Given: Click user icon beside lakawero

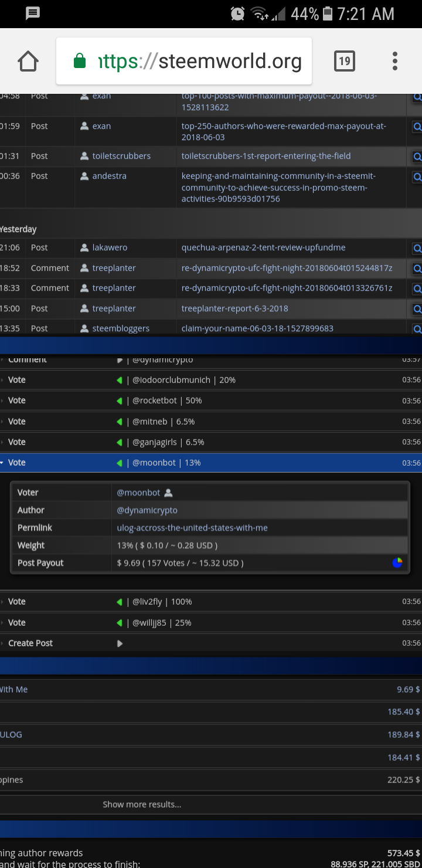Looking at the screenshot, I should pyautogui.click(x=84, y=247).
